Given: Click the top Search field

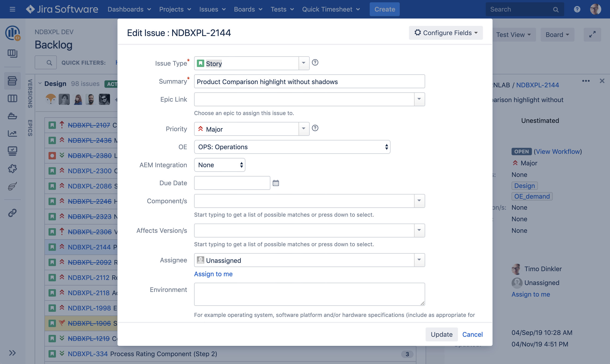Looking at the screenshot, I should pyautogui.click(x=525, y=9).
